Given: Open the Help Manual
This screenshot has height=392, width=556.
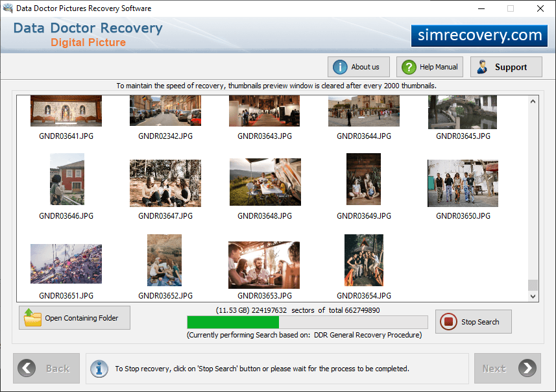Looking at the screenshot, I should pos(429,67).
